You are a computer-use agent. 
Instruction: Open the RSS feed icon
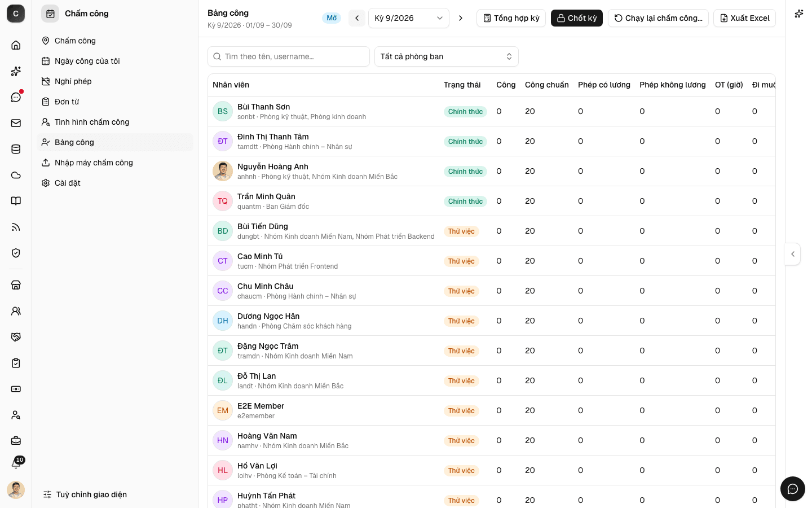pyautogui.click(x=16, y=227)
